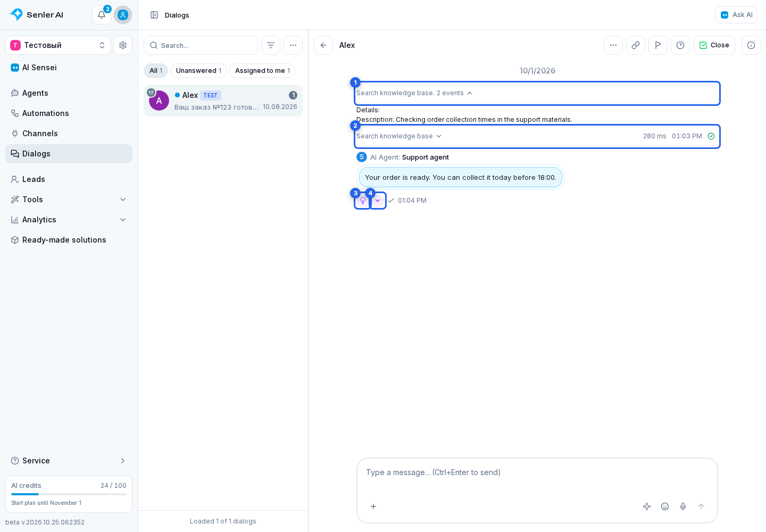The width and height of the screenshot is (766, 532).
Task: Expand the 280 ms Search knowledge base event
Action: 537,136
